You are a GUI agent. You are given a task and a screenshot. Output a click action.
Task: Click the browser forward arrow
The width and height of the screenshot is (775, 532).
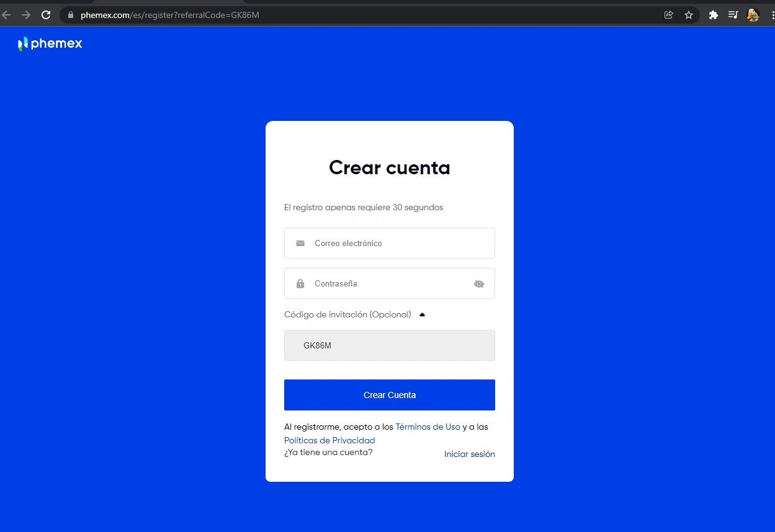point(26,15)
